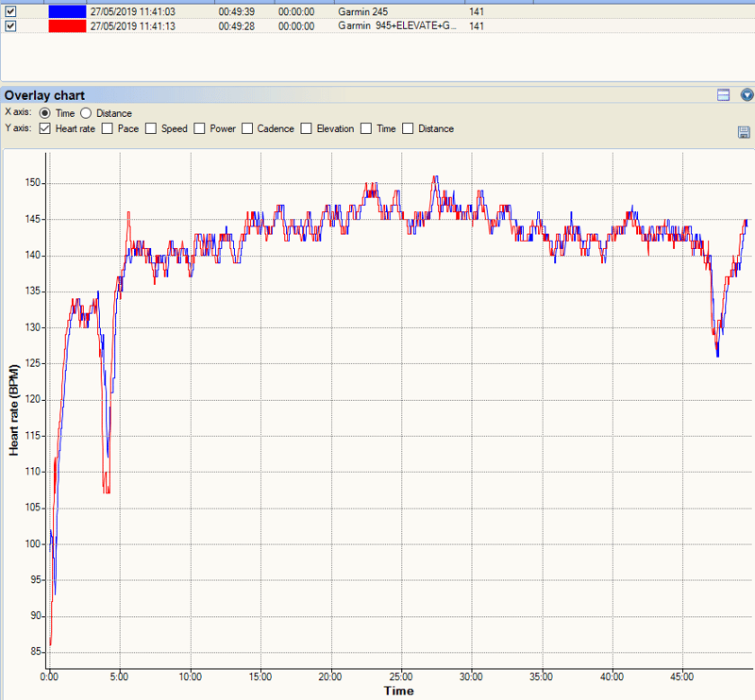
Task: Enable the Distance Y axis checkbox
Action: click(x=408, y=128)
